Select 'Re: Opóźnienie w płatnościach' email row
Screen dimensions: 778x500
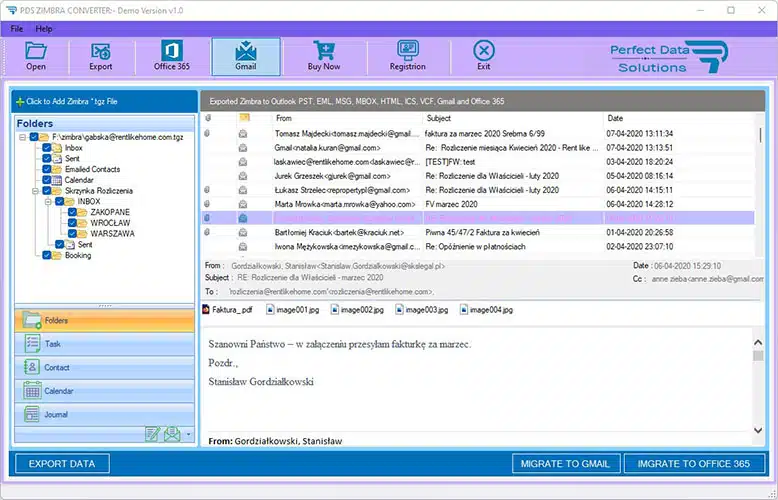coord(478,247)
